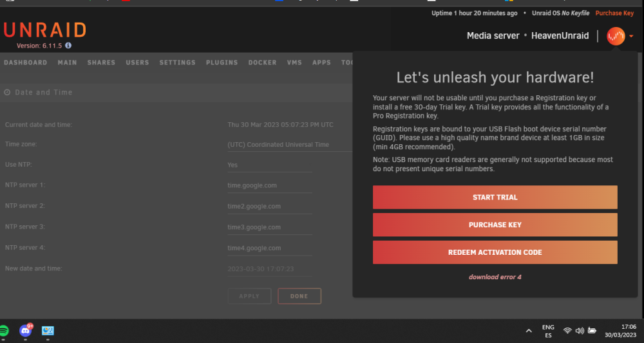Click Redeem Activation Code button

495,252
